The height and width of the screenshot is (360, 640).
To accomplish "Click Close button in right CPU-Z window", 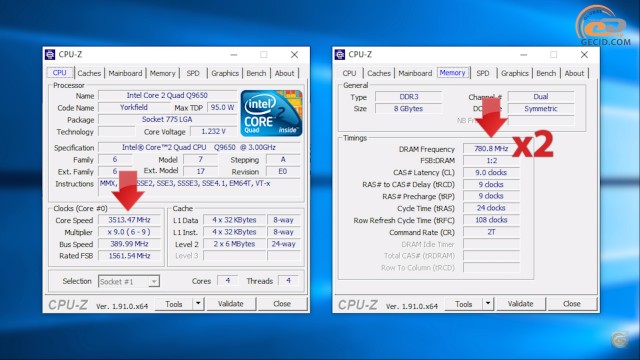I will pyautogui.click(x=572, y=304).
